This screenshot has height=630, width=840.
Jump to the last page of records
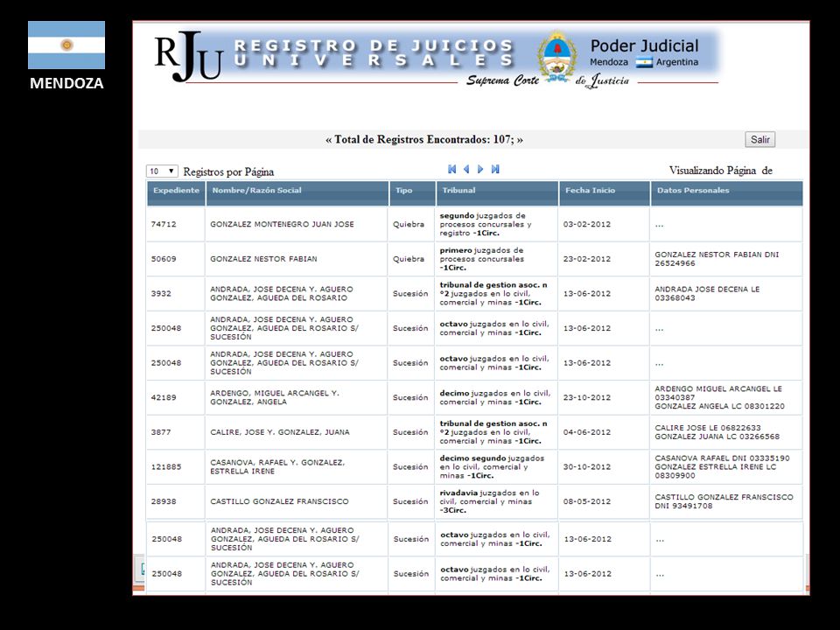495,169
